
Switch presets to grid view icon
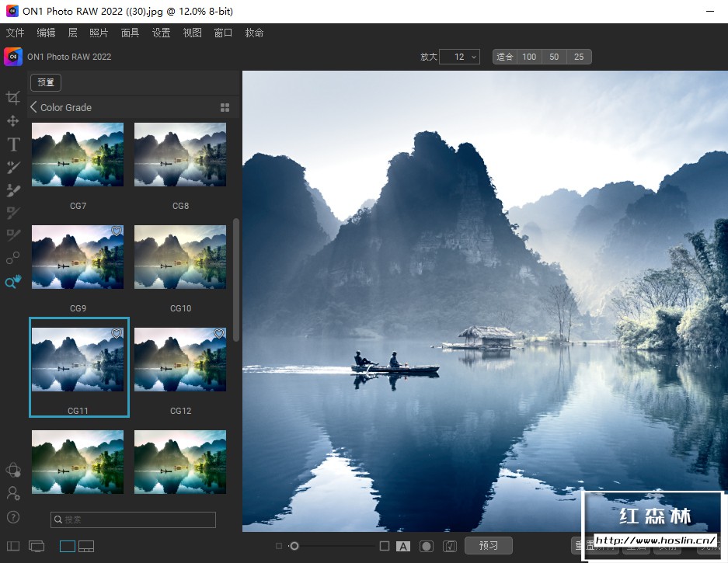pyautogui.click(x=225, y=108)
